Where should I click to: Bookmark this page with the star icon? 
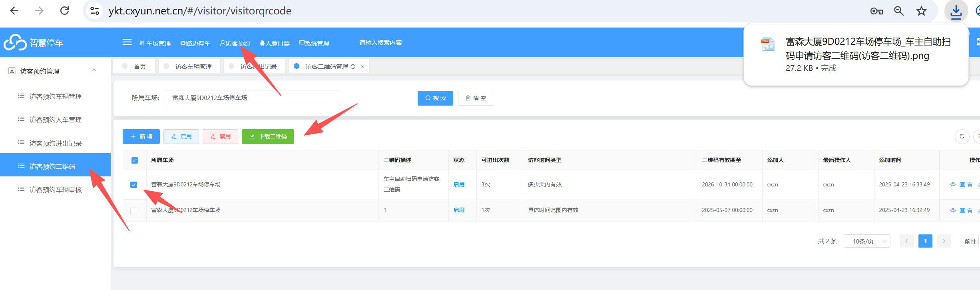(921, 11)
